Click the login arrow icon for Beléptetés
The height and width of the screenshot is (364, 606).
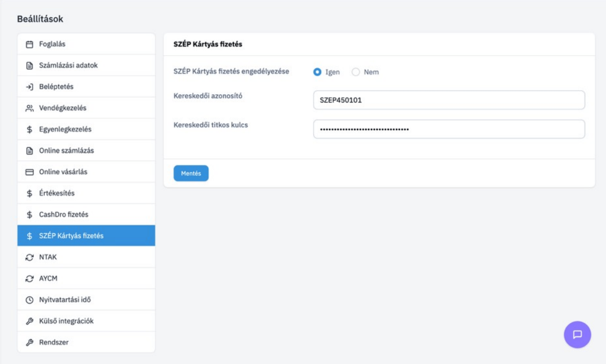tap(29, 87)
